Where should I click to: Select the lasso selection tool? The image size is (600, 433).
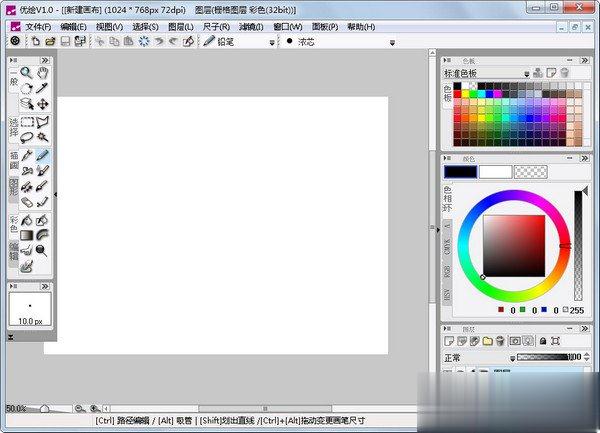coord(27,137)
